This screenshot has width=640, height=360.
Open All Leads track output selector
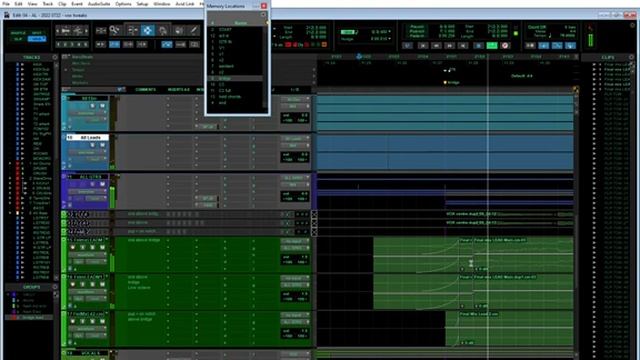[x=295, y=145]
